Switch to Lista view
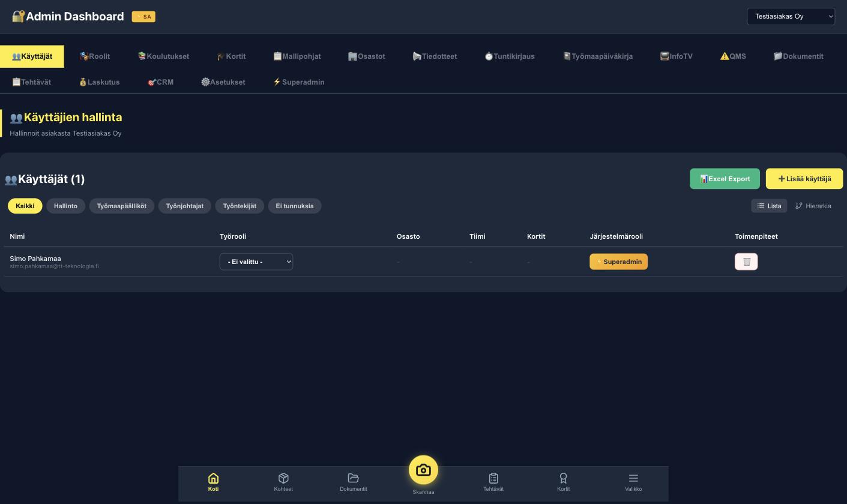 click(769, 206)
